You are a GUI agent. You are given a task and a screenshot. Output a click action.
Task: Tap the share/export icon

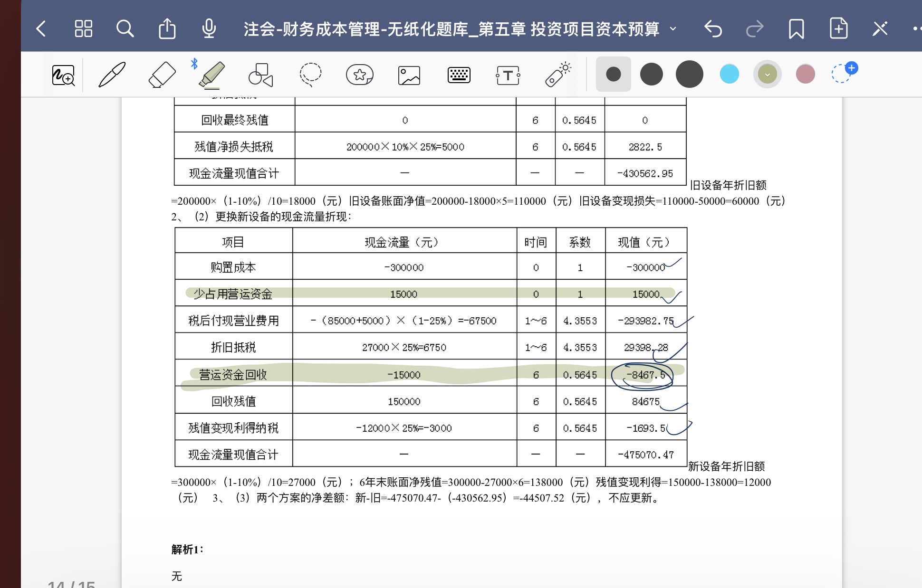pos(167,29)
